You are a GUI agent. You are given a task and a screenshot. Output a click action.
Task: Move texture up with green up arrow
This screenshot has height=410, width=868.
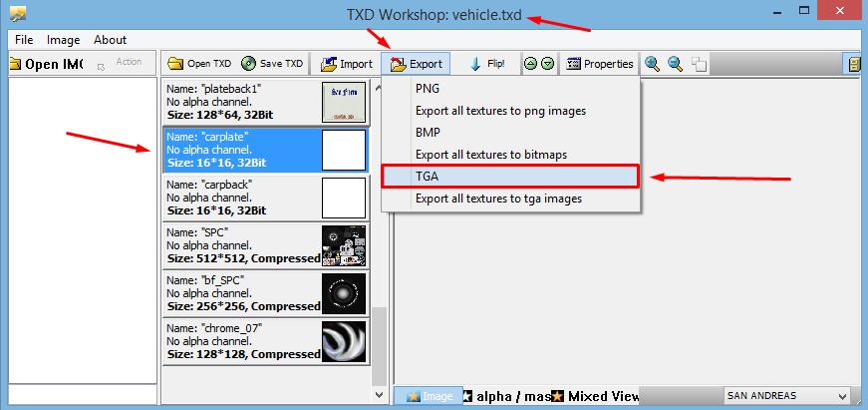click(x=531, y=64)
